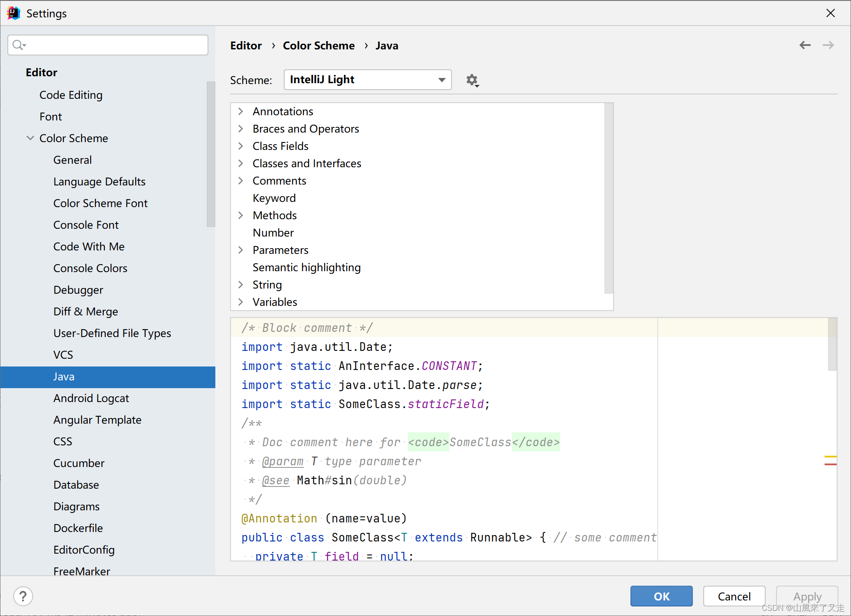This screenshot has height=616, width=851.
Task: Click the Cancel button
Action: click(734, 596)
